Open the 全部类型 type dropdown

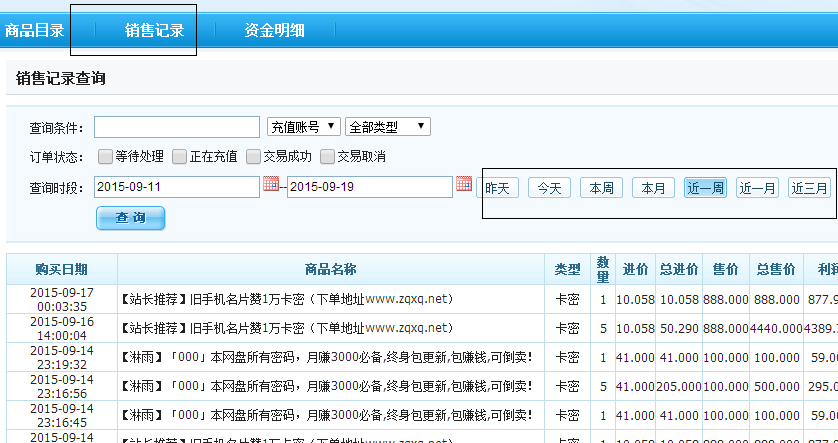[387, 127]
